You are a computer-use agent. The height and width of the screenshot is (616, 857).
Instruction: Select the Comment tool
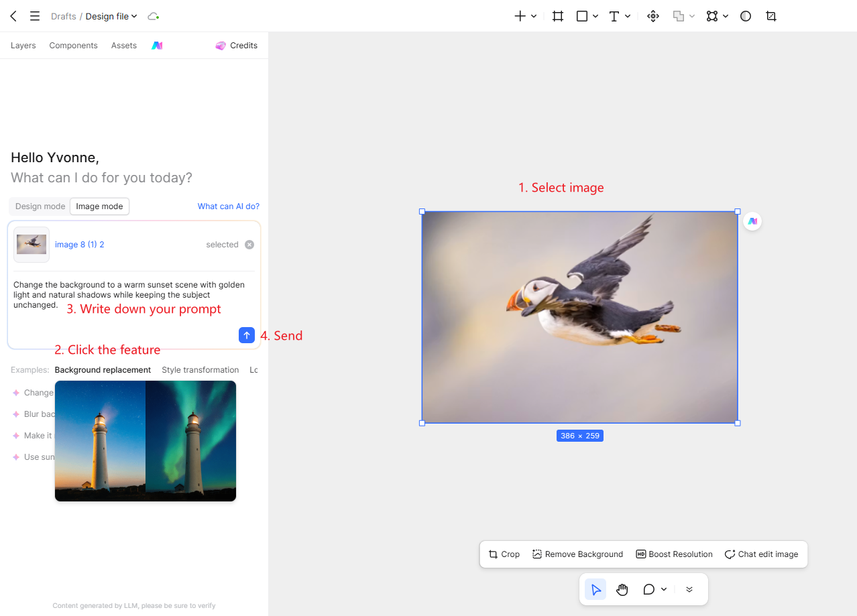click(x=648, y=589)
